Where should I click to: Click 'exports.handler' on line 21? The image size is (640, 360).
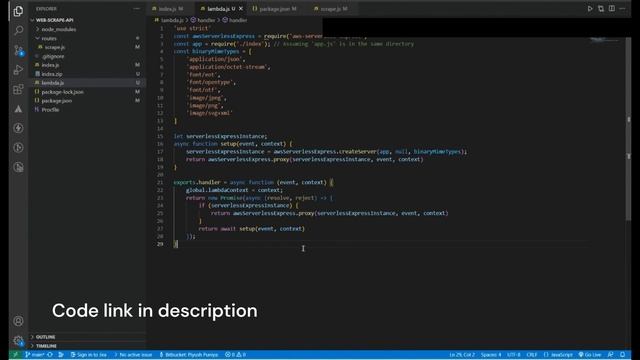click(x=197, y=182)
